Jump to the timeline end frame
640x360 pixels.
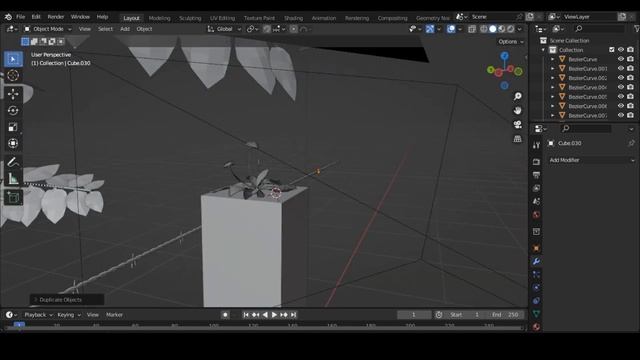[293, 315]
